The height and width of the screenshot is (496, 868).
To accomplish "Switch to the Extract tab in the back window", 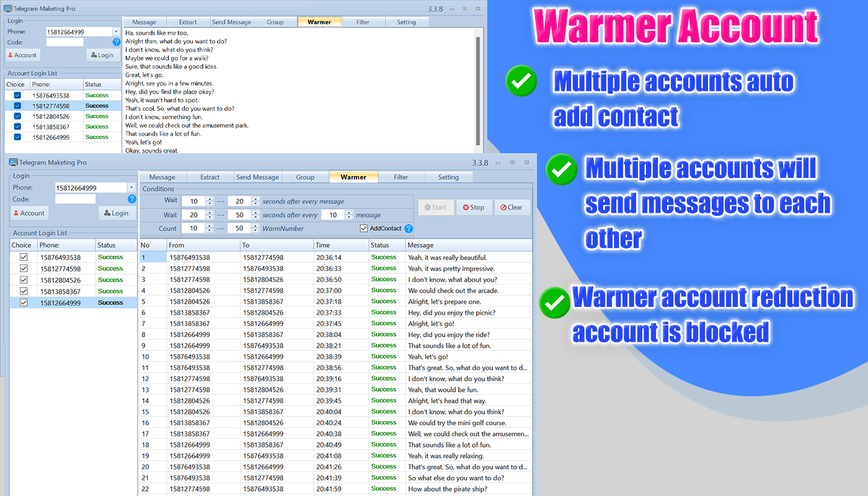I will tap(188, 22).
